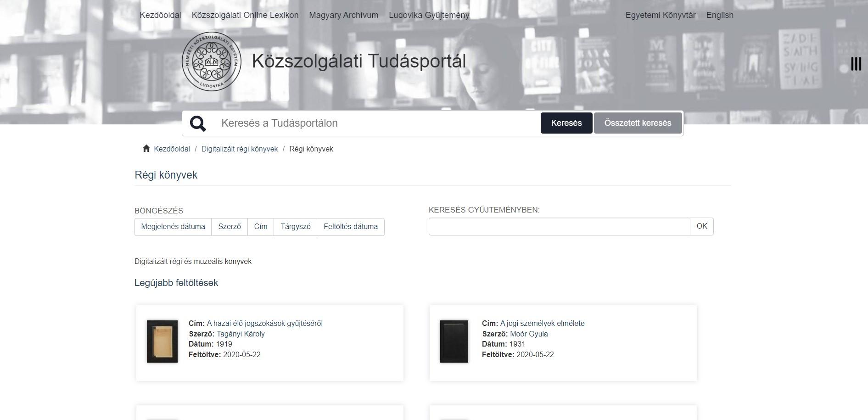Open Magyary Archívum in top navigation
The height and width of the screenshot is (420, 868).
344,15
